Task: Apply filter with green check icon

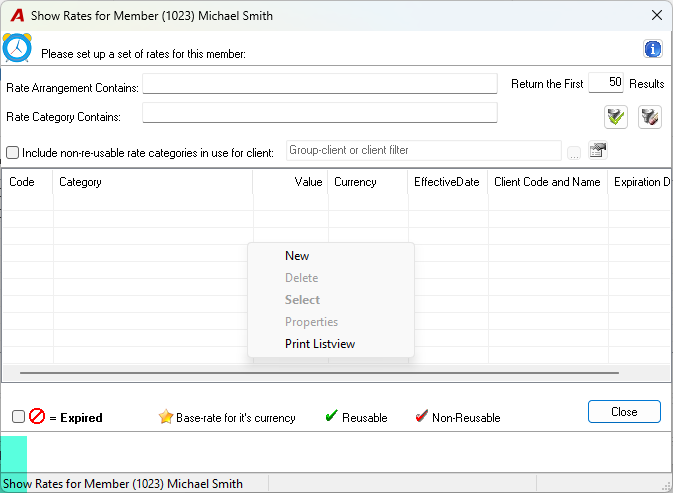Action: (x=615, y=117)
